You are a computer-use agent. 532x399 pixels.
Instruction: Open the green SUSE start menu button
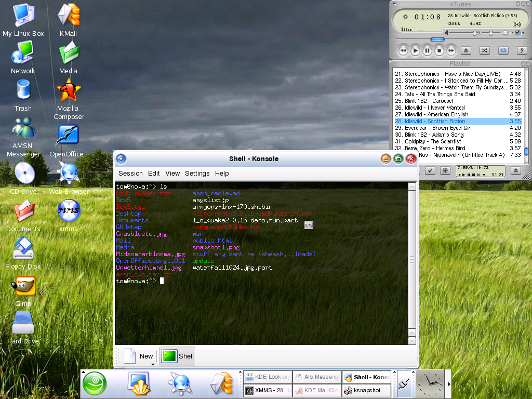click(x=95, y=383)
